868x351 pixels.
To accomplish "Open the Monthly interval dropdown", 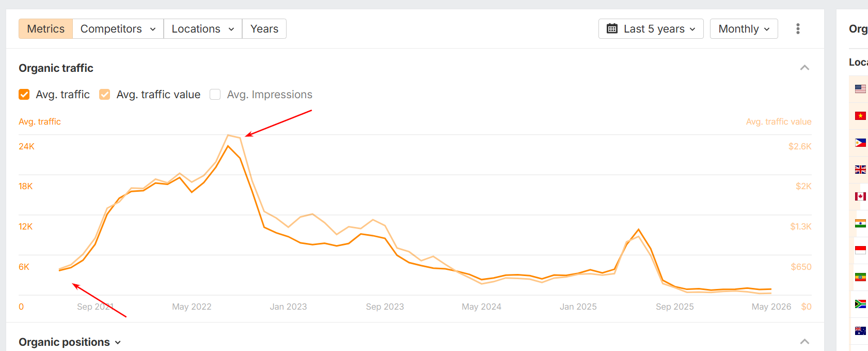I will 744,29.
